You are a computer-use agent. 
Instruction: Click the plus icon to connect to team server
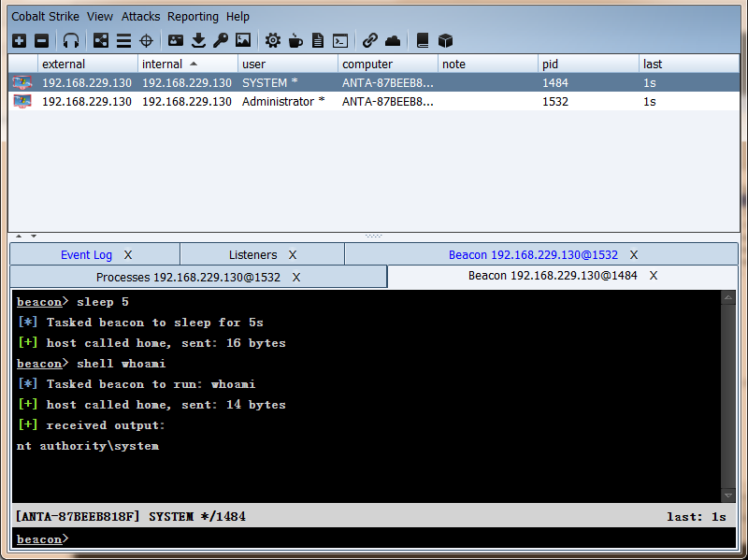[19, 40]
